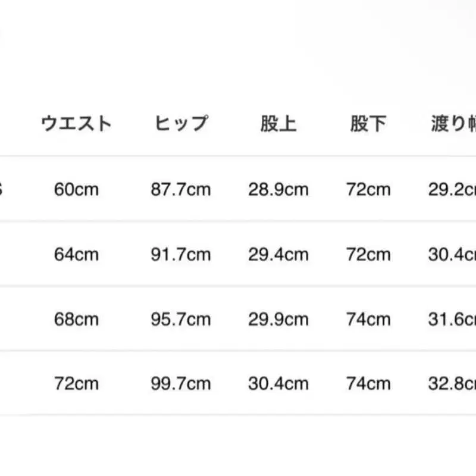
Task: Select the 28.9cm rise cell
Action: (x=278, y=190)
